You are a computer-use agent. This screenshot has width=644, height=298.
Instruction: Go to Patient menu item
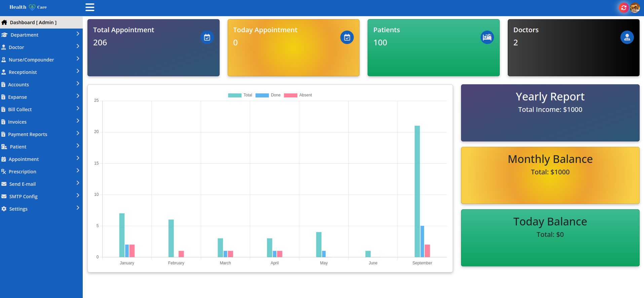tap(41, 147)
